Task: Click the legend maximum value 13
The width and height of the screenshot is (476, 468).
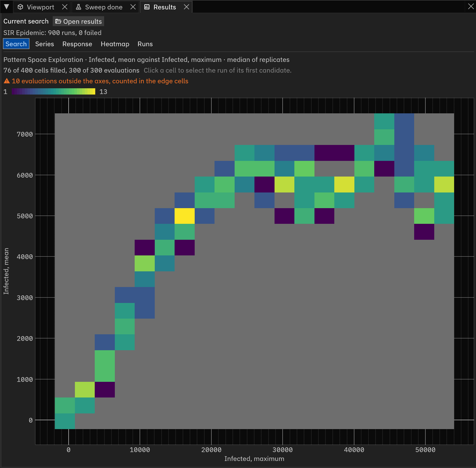Action: click(103, 92)
